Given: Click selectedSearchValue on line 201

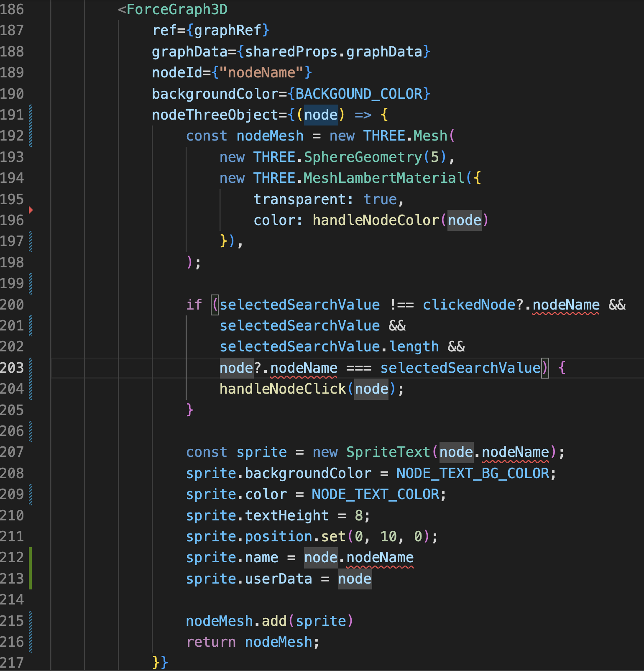Looking at the screenshot, I should (299, 325).
